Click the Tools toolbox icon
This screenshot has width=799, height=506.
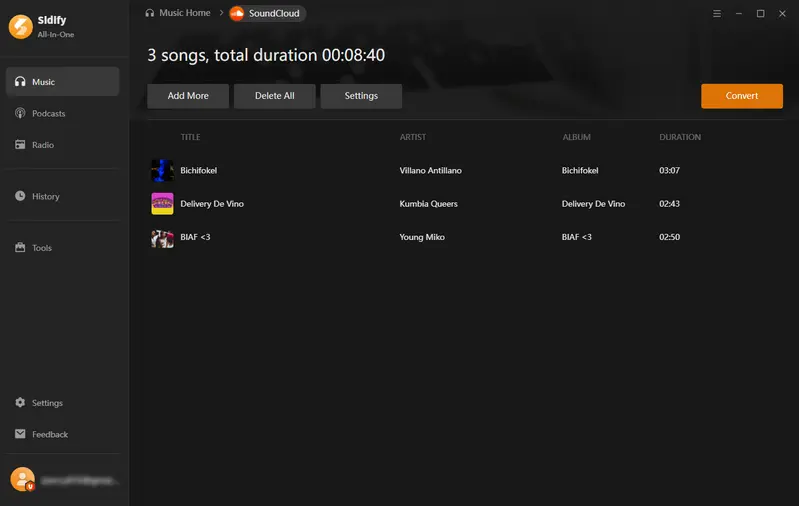(x=20, y=247)
